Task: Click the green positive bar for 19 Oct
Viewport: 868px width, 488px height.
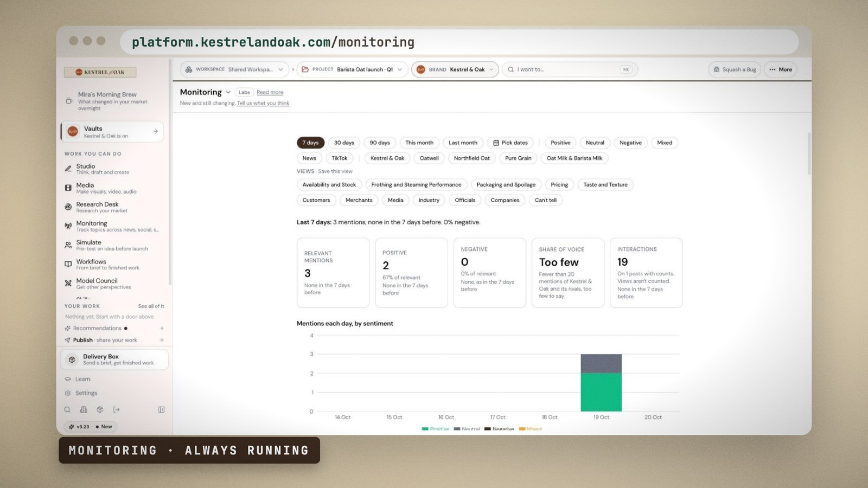Action: pos(601,392)
